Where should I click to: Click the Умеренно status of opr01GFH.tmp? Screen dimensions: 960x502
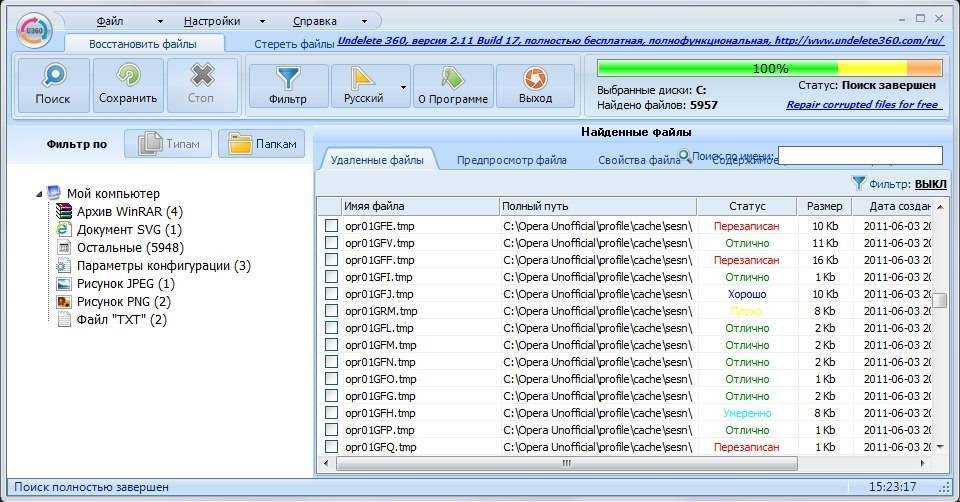pos(747,413)
